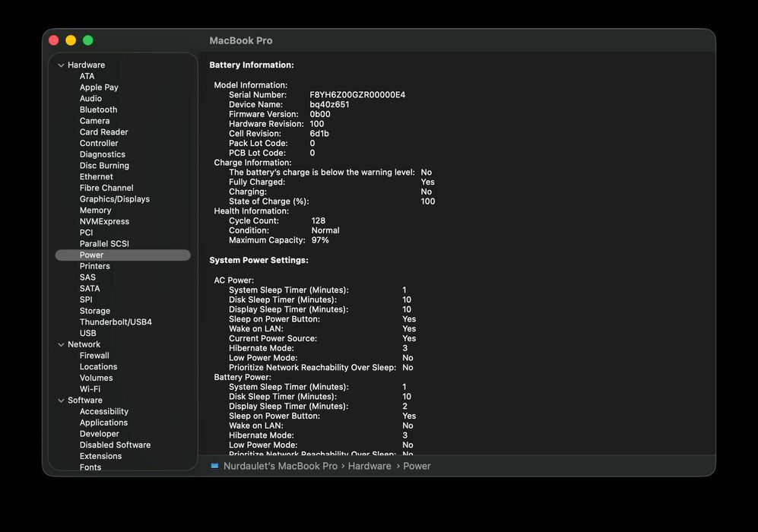This screenshot has height=532, width=758.
Task: Open Wi-Fi network information
Action: 90,388
